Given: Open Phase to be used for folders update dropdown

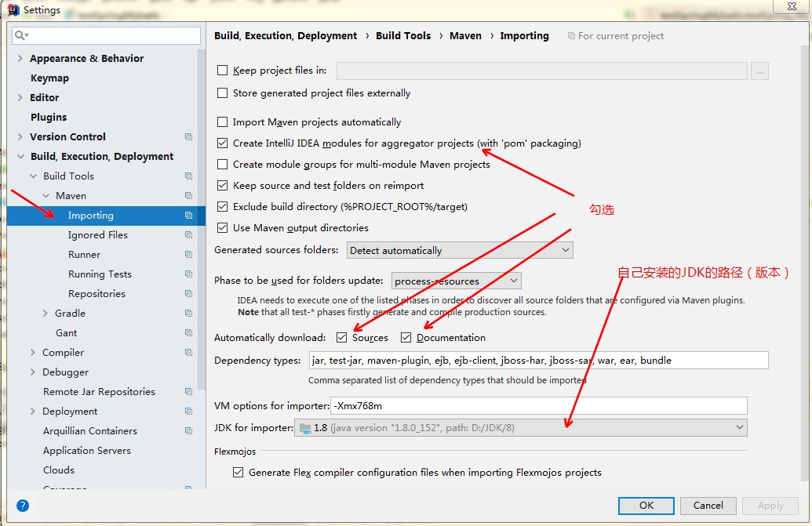Looking at the screenshot, I should [x=457, y=281].
